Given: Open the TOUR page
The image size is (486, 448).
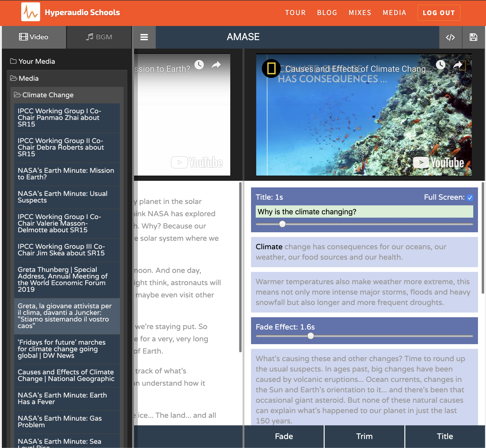Looking at the screenshot, I should click(x=295, y=13).
